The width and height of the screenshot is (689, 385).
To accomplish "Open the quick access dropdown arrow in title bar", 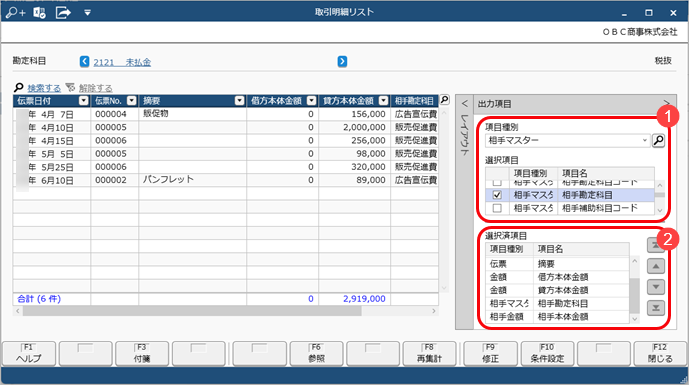I will coord(87,13).
